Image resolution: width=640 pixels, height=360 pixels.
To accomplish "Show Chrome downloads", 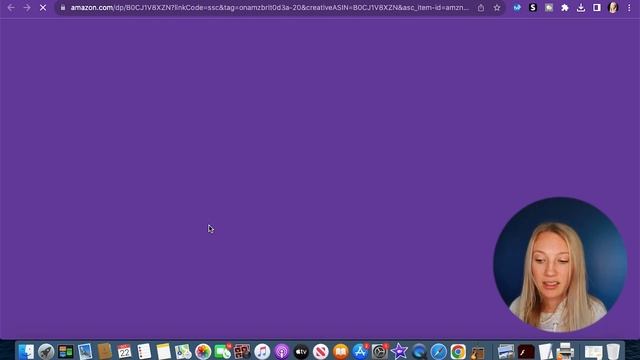I will click(x=581, y=7).
